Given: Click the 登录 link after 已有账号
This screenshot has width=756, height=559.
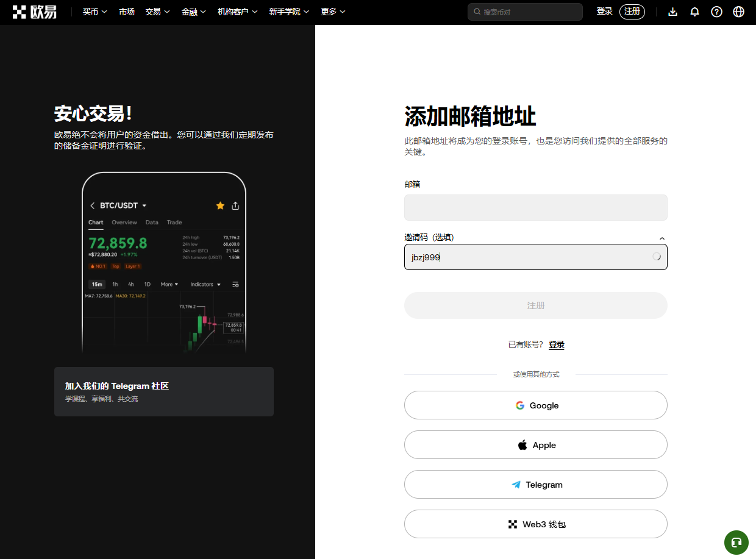Looking at the screenshot, I should [557, 344].
